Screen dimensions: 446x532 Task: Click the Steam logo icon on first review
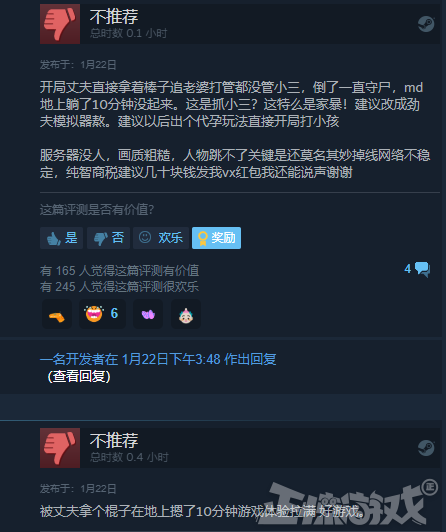tap(426, 24)
